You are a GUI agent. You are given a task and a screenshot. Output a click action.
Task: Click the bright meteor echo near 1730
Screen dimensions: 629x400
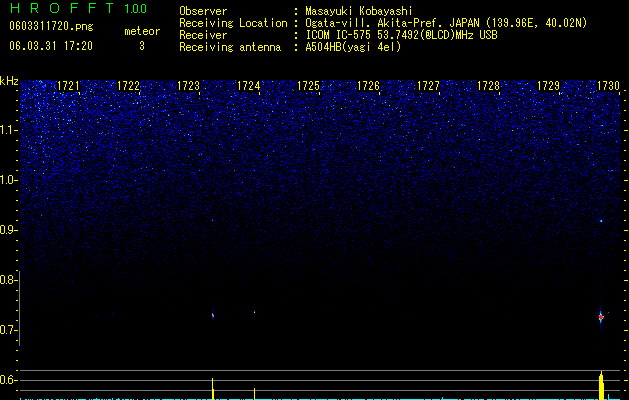pyautogui.click(x=601, y=317)
